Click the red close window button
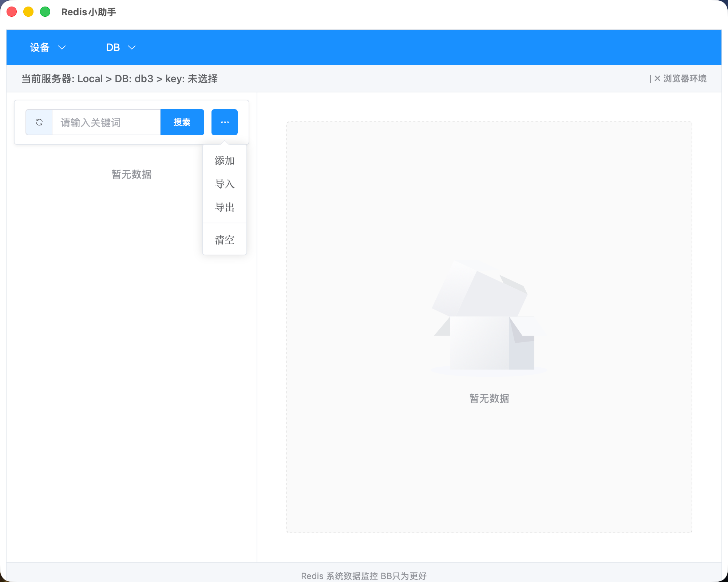The image size is (728, 582). (12, 12)
